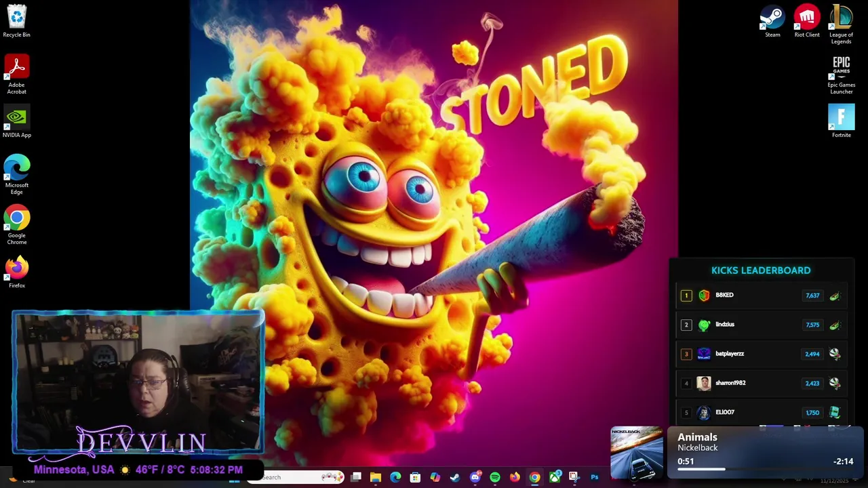
Task: Launch Fortnite from the desktop
Action: [841, 121]
